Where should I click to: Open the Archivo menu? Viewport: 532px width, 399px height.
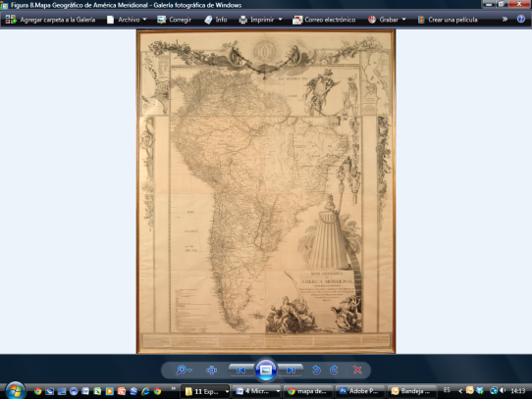tap(127, 20)
